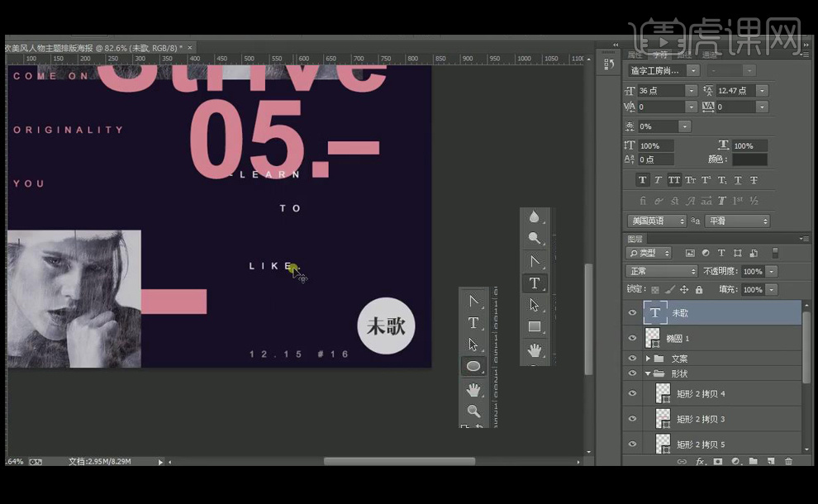Close the document tab
This screenshot has height=504, width=818.
(190, 47)
